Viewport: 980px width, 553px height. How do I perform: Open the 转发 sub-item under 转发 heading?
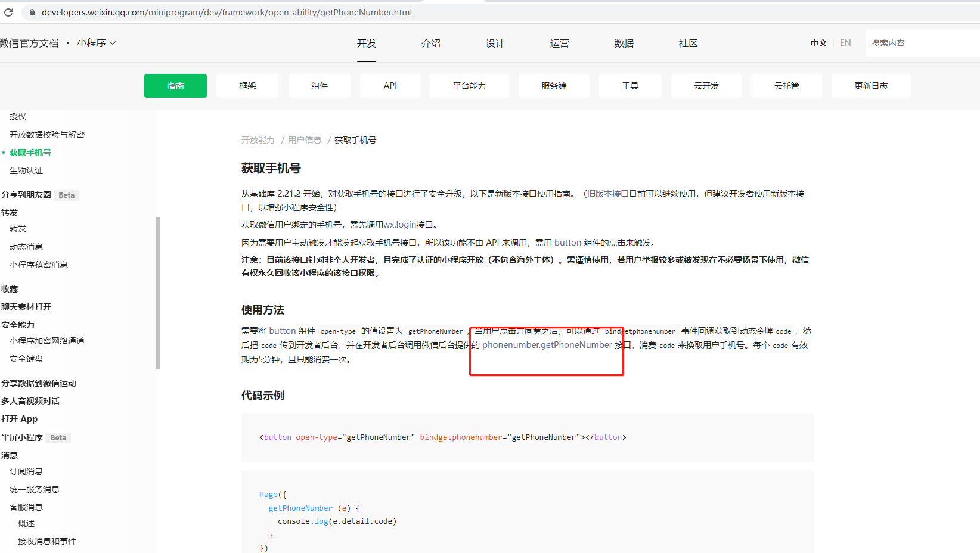coord(18,228)
